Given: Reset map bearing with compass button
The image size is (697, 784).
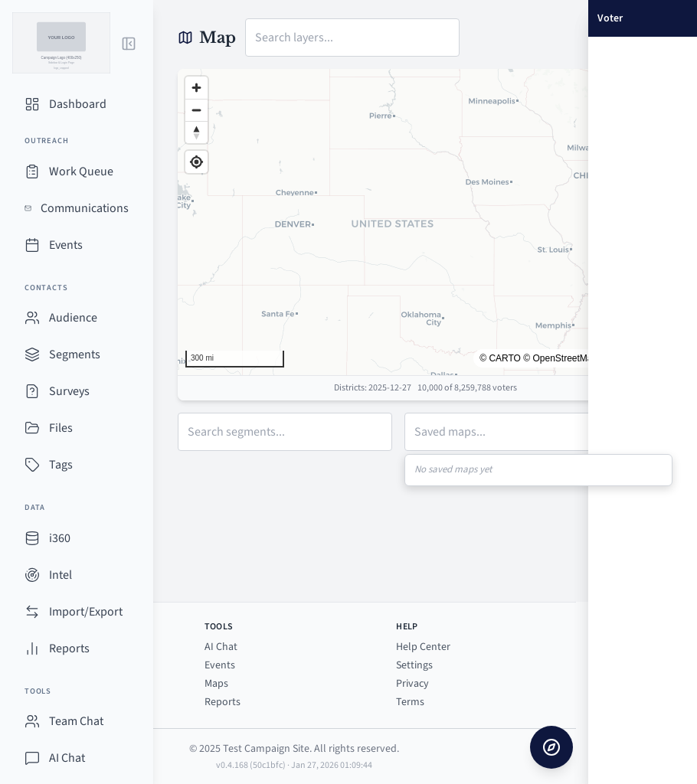Looking at the screenshot, I should 196,132.
